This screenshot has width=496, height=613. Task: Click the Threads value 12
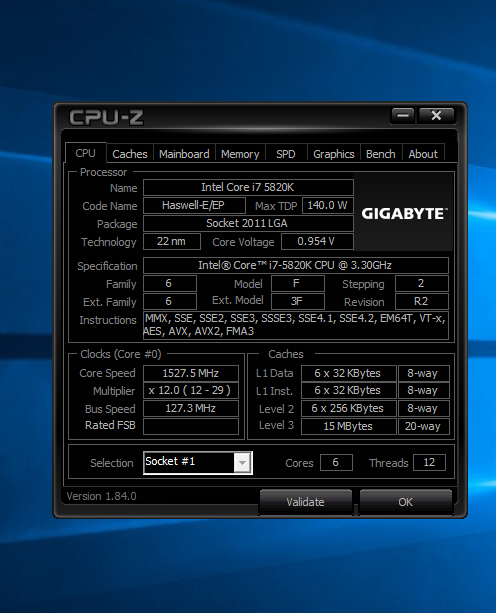429,462
